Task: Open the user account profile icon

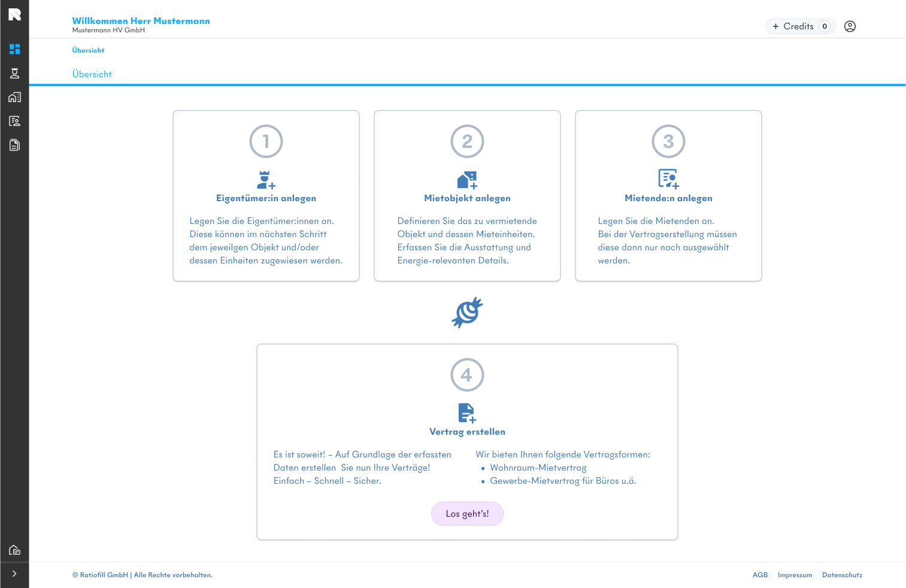Action: pos(850,26)
